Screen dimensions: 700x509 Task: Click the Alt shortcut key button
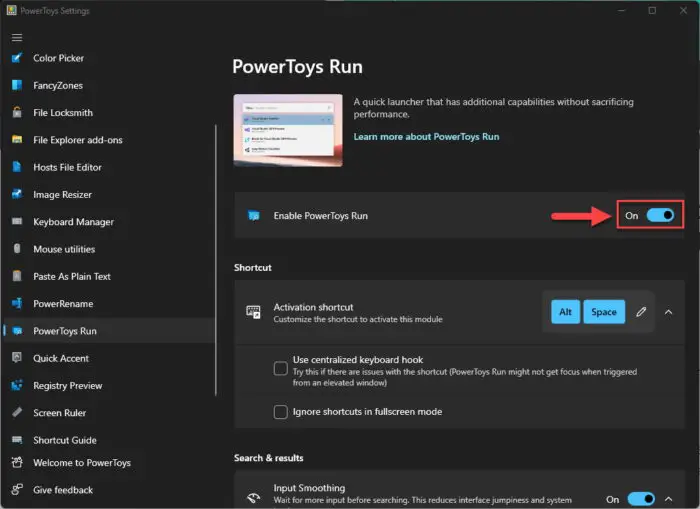tap(565, 312)
